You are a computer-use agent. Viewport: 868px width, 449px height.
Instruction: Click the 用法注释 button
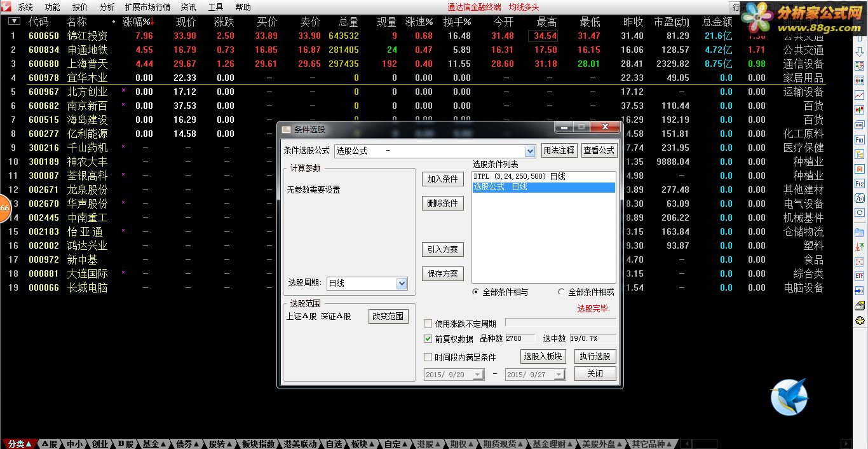[559, 151]
